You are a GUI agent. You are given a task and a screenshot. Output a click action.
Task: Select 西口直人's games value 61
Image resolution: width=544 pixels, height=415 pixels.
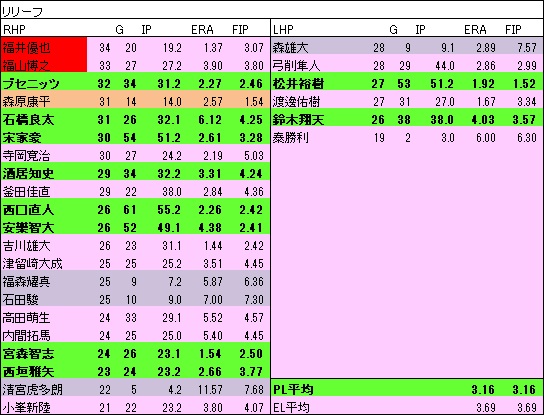130,210
